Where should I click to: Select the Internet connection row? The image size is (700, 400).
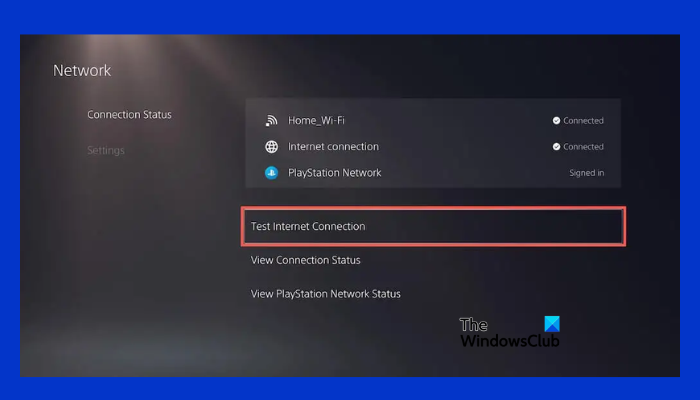[x=433, y=146]
